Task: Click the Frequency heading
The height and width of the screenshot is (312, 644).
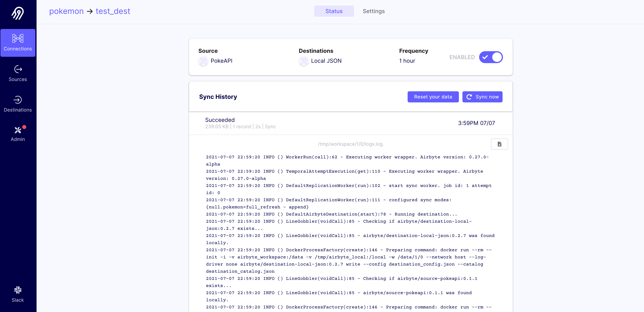Action: (x=414, y=51)
